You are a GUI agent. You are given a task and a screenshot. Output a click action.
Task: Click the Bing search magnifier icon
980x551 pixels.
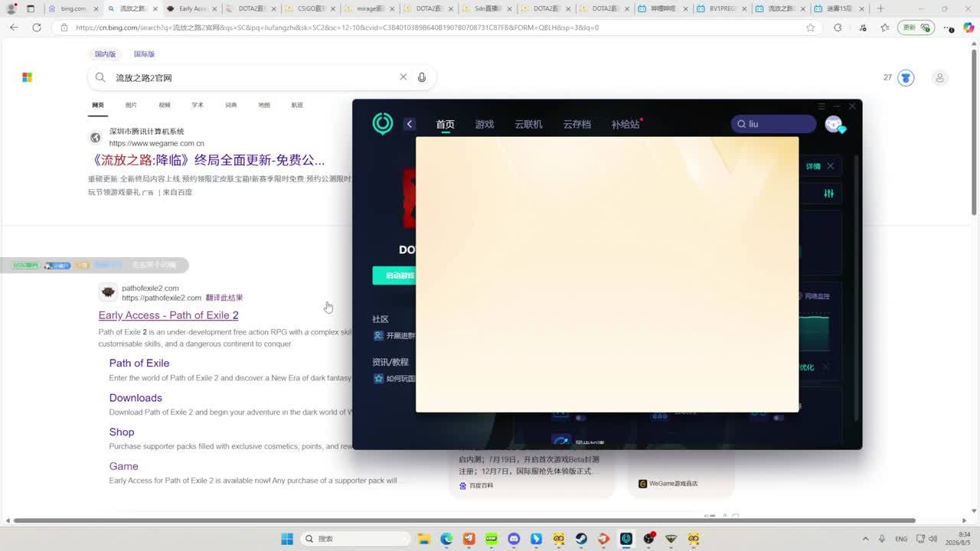pyautogui.click(x=100, y=77)
